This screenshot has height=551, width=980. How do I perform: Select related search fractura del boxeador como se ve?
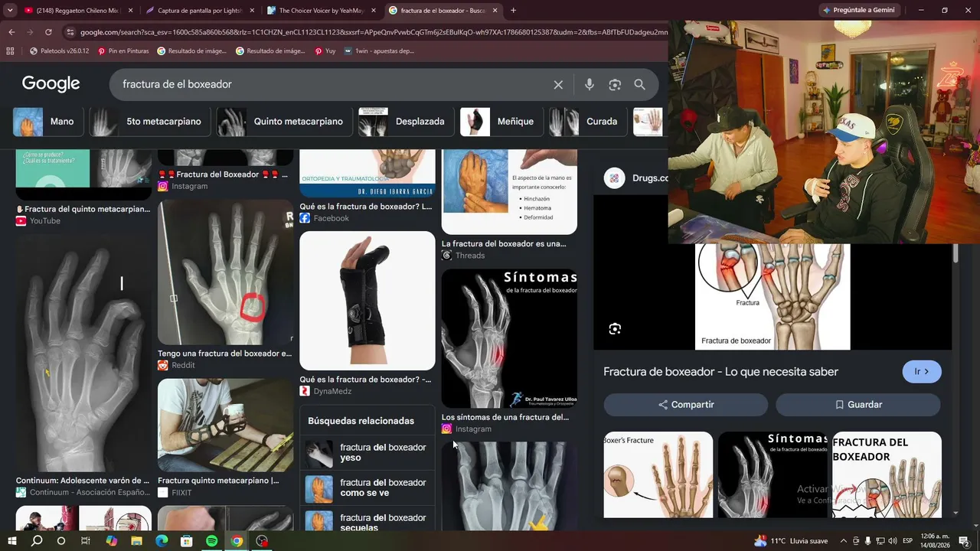(367, 488)
